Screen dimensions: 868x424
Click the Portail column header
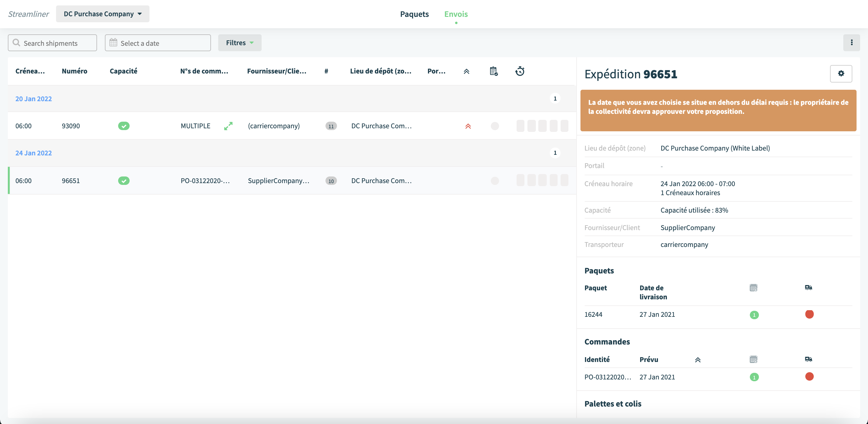(436, 71)
